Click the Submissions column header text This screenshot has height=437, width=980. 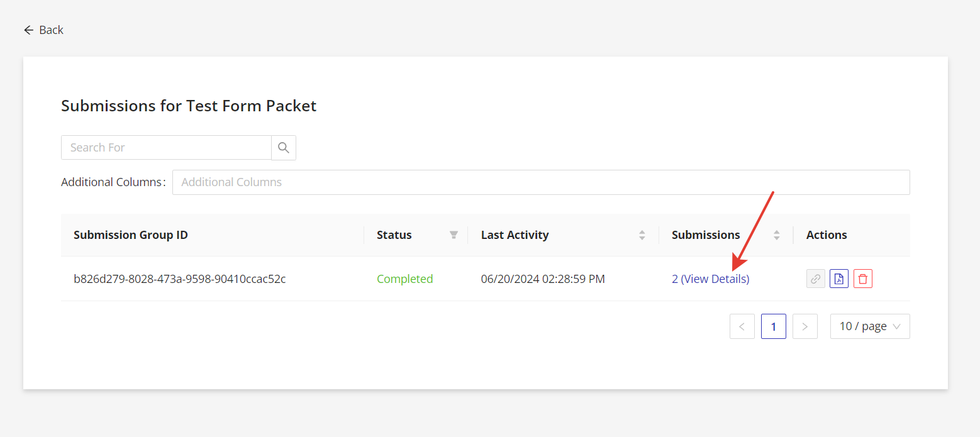pos(706,235)
